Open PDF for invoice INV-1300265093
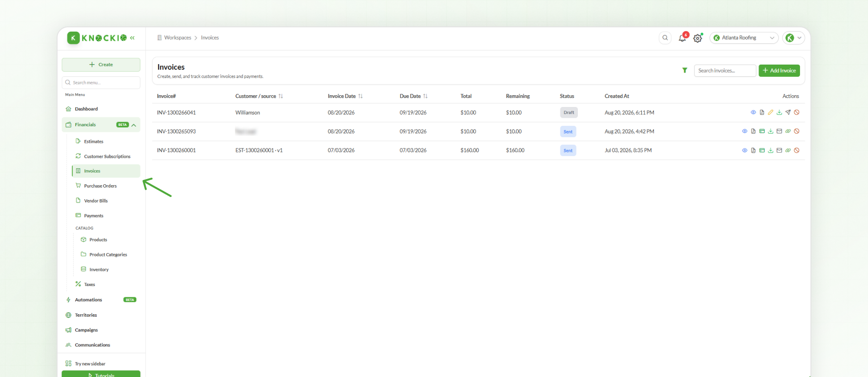This screenshot has width=868, height=377. click(753, 131)
